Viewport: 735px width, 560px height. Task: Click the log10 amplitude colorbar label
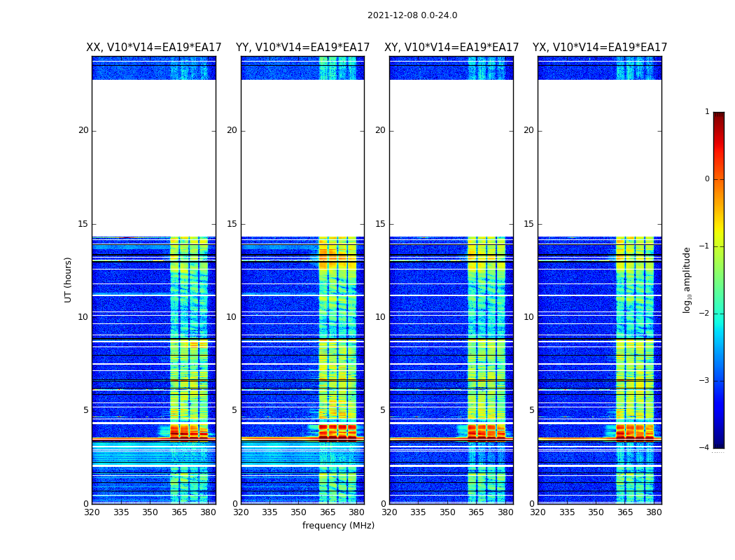[x=687, y=279]
